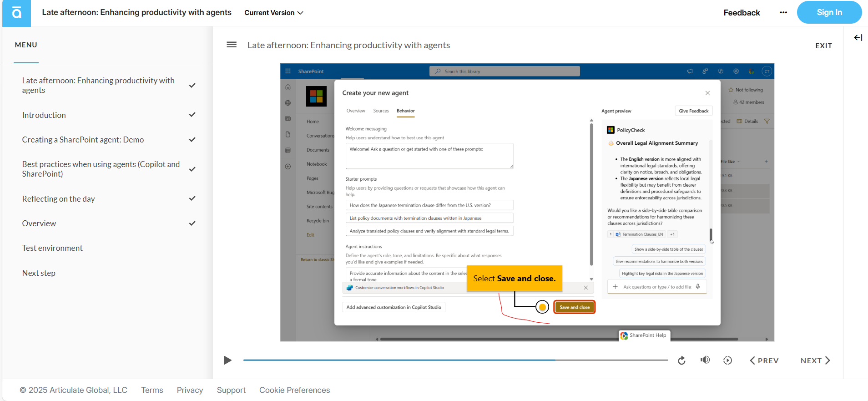Click the SharePoint Help button
The image size is (868, 401).
tap(644, 335)
